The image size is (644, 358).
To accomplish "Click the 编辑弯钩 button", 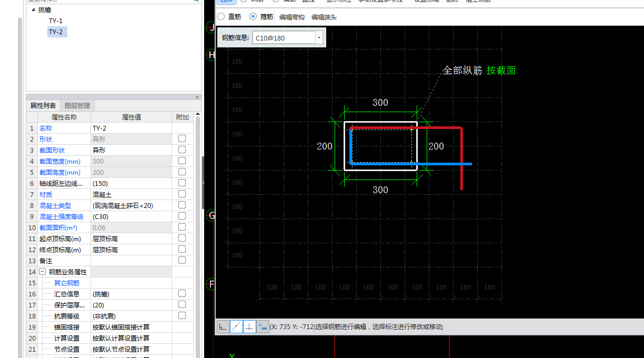I will [x=292, y=17].
